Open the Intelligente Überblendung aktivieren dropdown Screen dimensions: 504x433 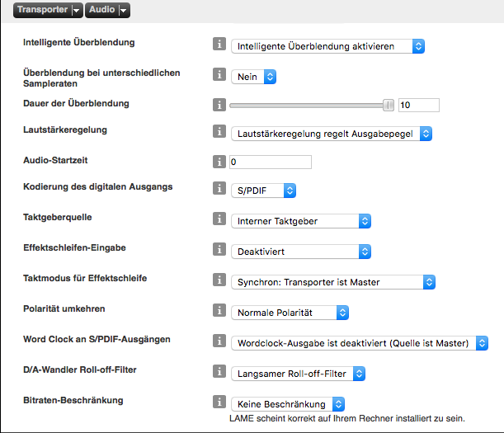327,46
